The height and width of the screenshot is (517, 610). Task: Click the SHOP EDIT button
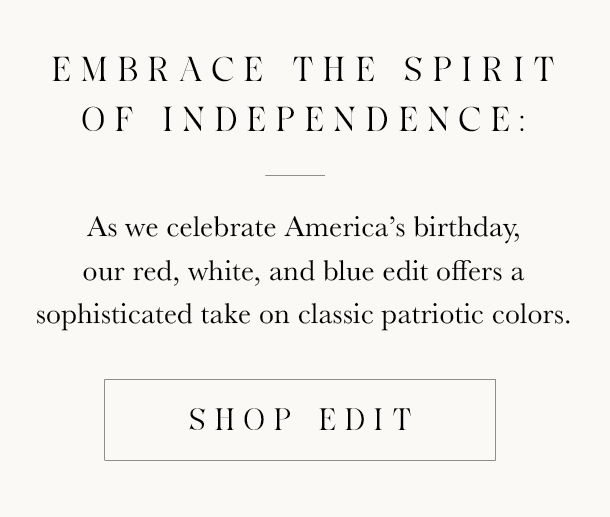click(x=300, y=420)
